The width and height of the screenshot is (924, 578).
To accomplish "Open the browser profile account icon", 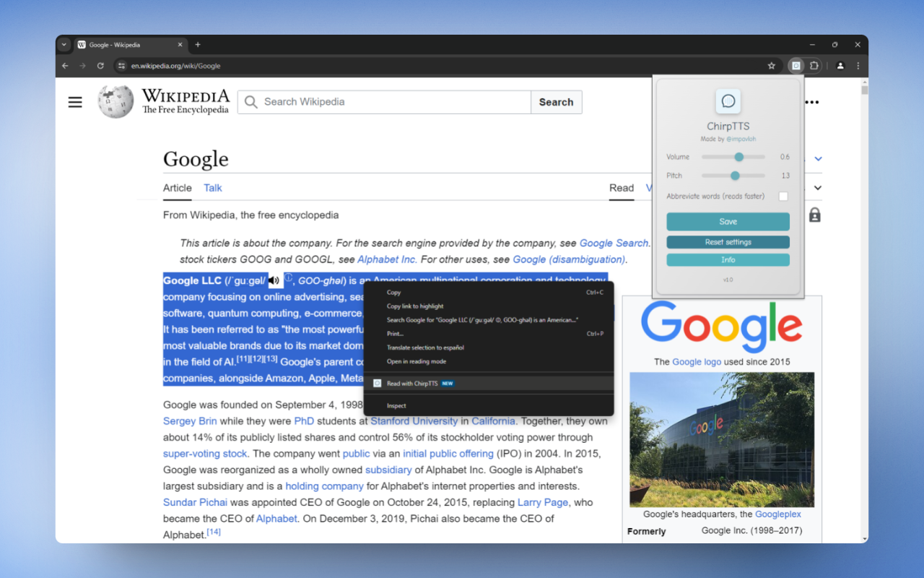I will pos(840,66).
